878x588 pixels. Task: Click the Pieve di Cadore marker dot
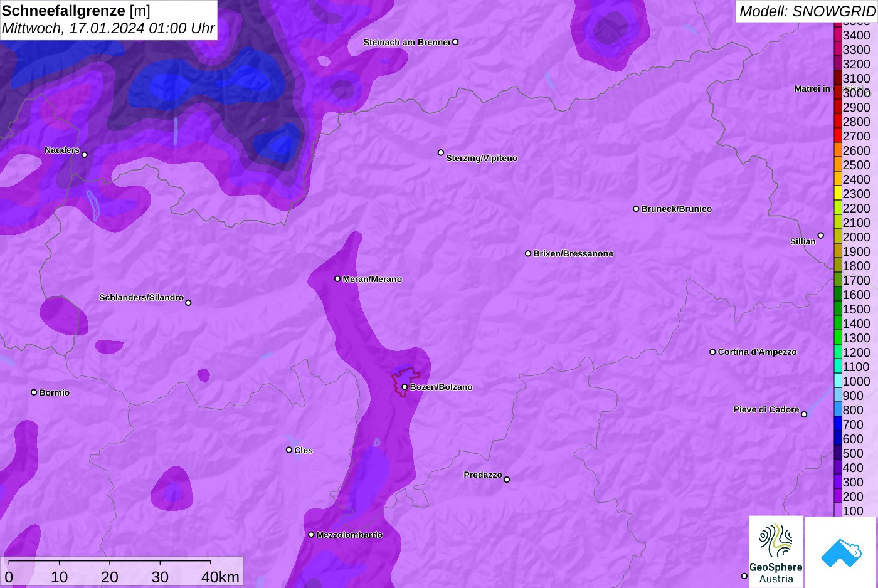[804, 414]
